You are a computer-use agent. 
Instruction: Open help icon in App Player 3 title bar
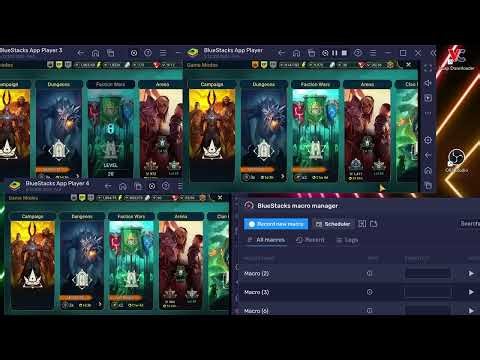[148, 53]
